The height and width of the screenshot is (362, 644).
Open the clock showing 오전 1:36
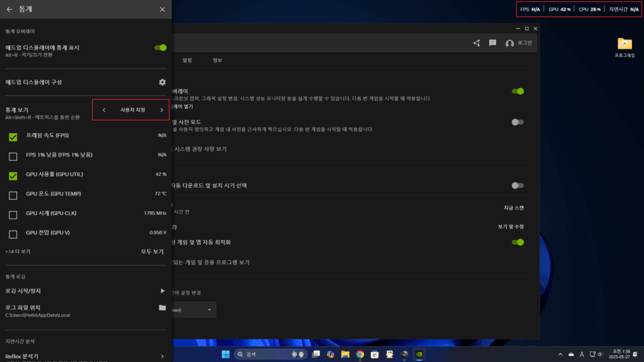point(619,354)
